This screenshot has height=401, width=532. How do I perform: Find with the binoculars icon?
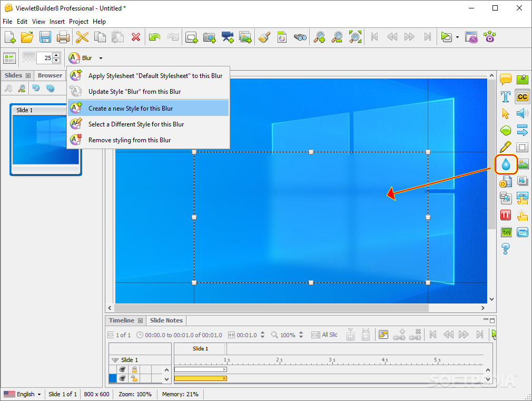(x=300, y=37)
